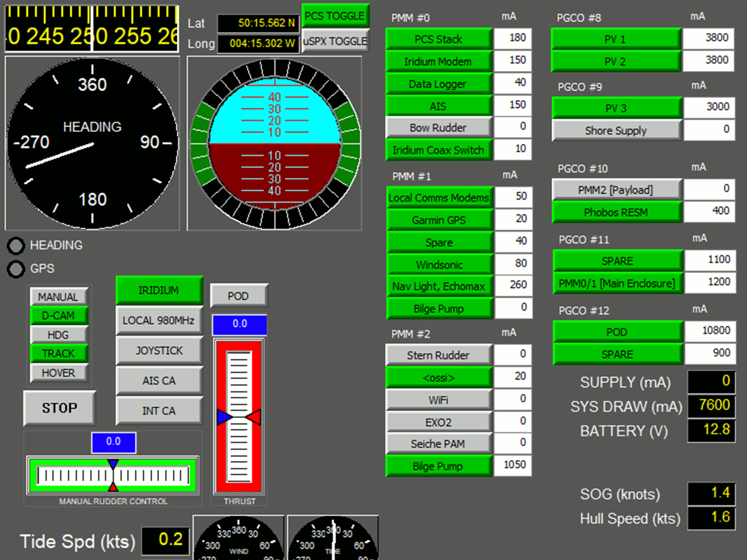Screen dimensions: 747x560
Task: Toggle Iridium Modem power
Action: click(x=439, y=61)
